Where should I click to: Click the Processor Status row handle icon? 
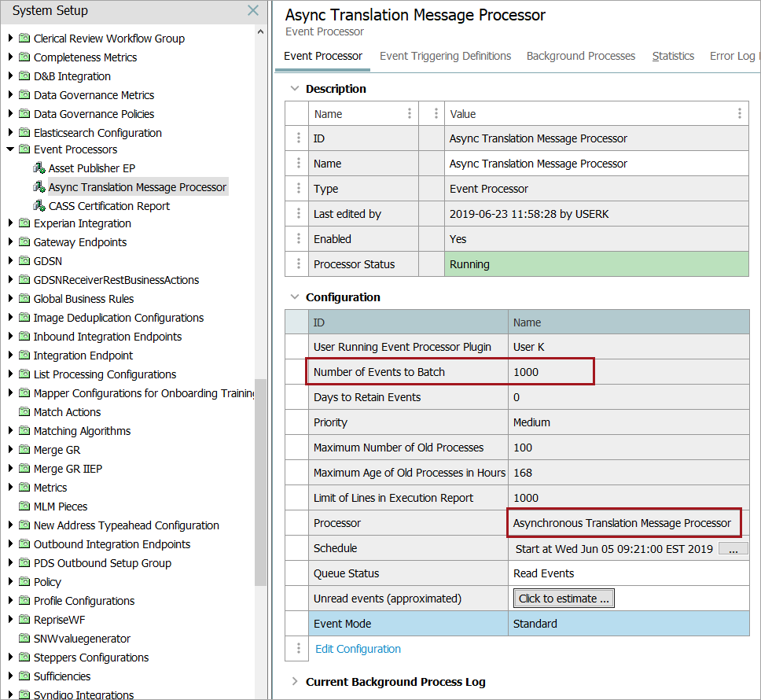[x=298, y=264]
